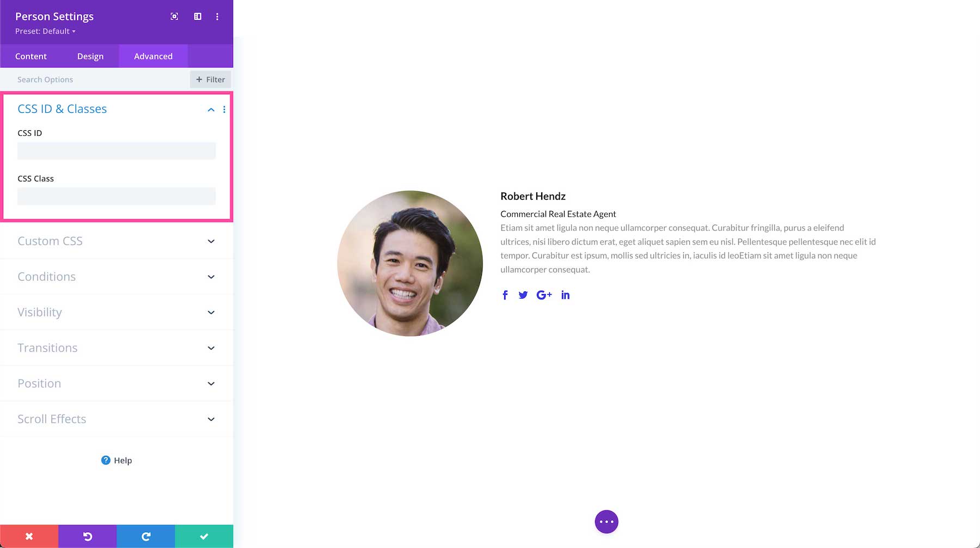Switch to the Content tab
Viewport: 980px width, 548px height.
click(x=31, y=56)
